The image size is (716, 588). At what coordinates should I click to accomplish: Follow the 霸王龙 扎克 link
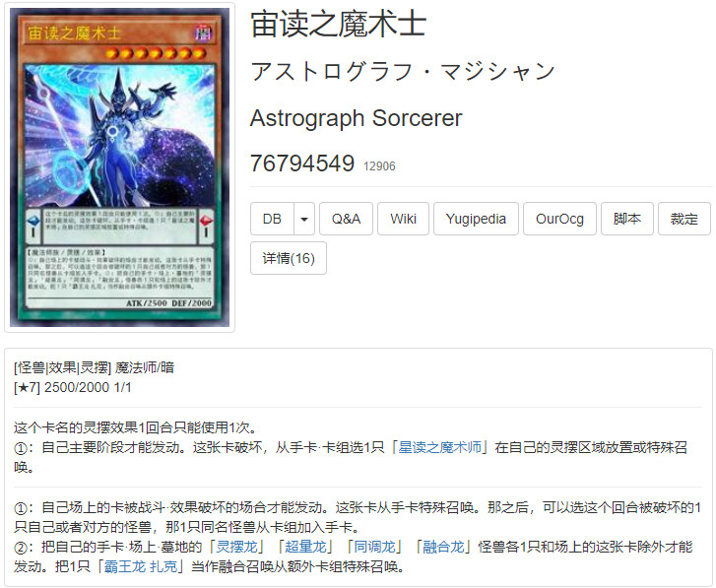click(x=140, y=566)
